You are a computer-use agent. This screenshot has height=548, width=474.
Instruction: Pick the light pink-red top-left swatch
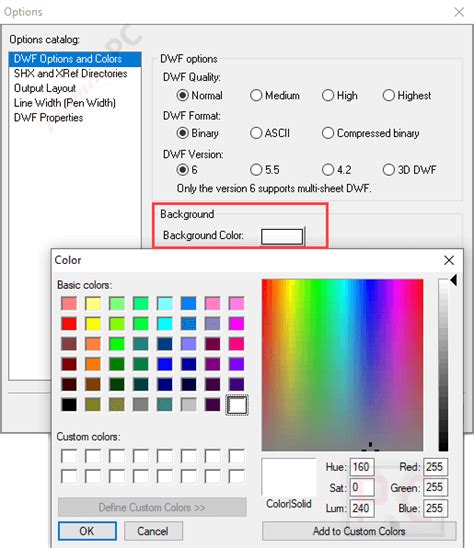pyautogui.click(x=69, y=303)
